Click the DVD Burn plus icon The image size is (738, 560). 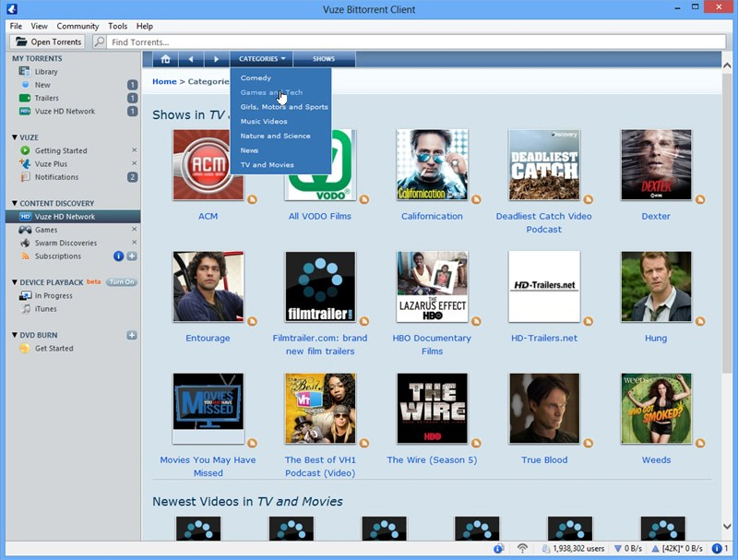(x=132, y=335)
